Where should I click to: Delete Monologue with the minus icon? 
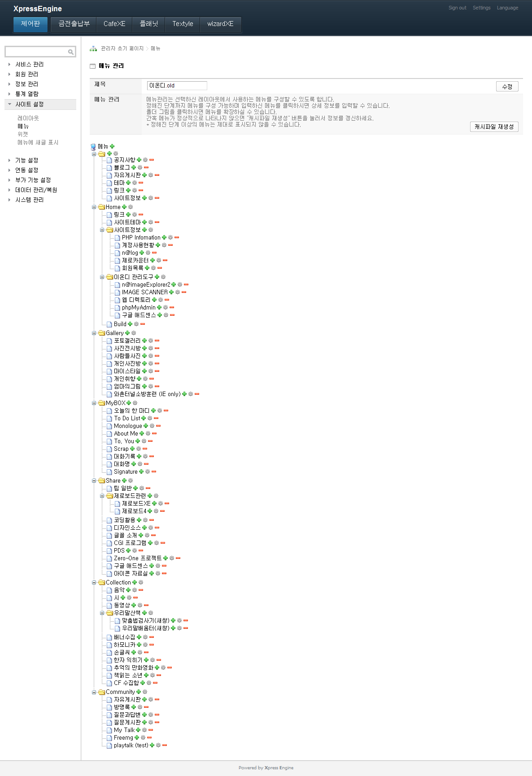pos(158,426)
